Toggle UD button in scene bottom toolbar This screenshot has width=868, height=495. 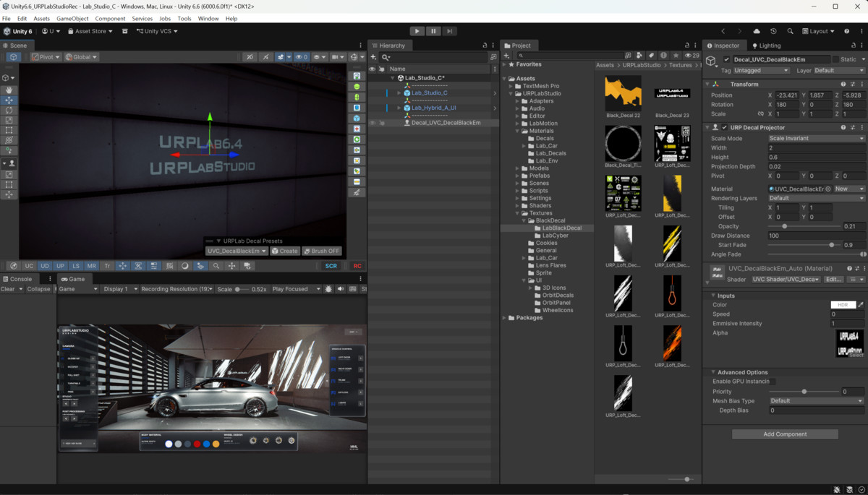tap(45, 266)
